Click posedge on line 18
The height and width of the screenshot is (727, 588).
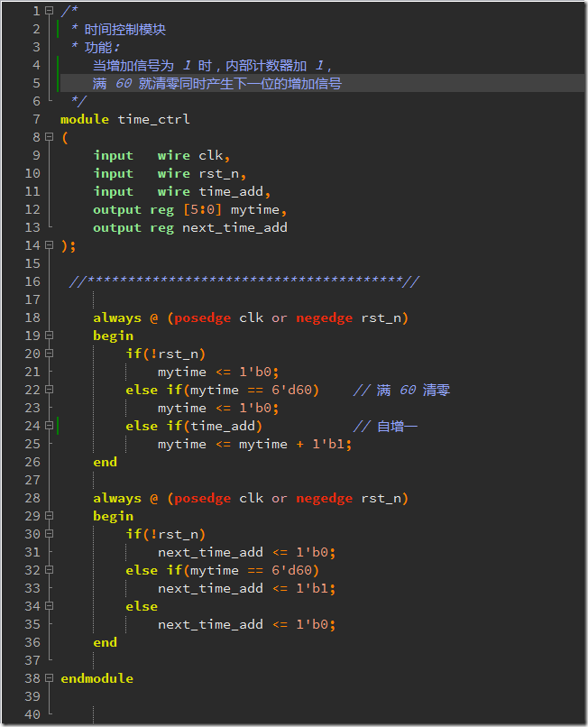pos(202,318)
